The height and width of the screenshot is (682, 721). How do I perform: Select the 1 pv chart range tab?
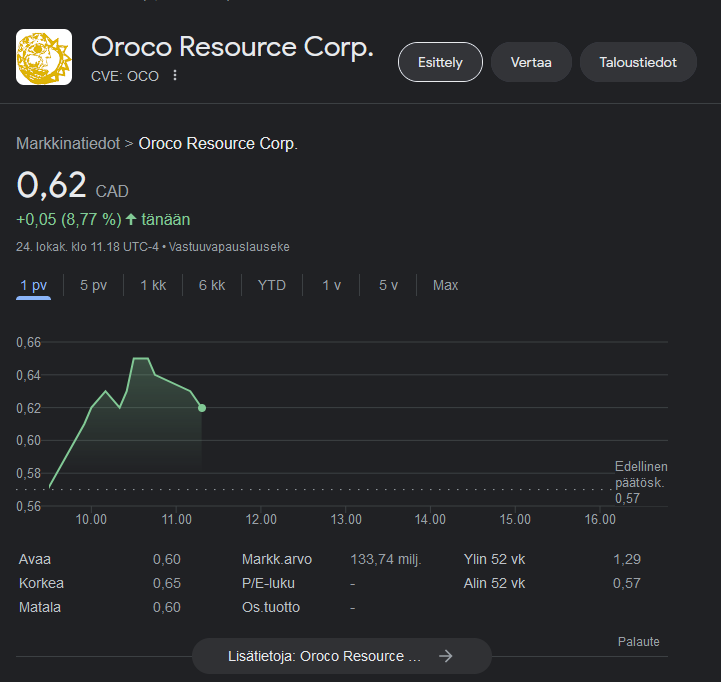[x=34, y=285]
